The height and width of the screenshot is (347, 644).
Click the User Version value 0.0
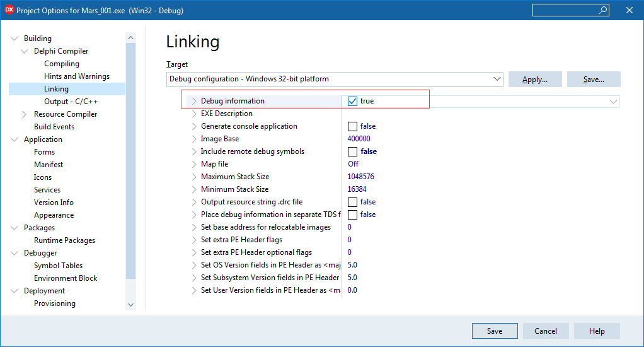tap(352, 290)
